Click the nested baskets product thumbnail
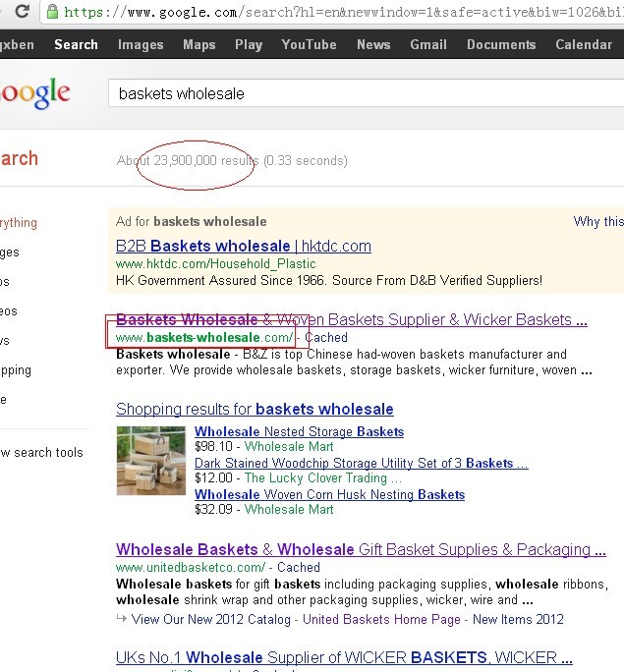The width and height of the screenshot is (624, 672). [x=151, y=461]
